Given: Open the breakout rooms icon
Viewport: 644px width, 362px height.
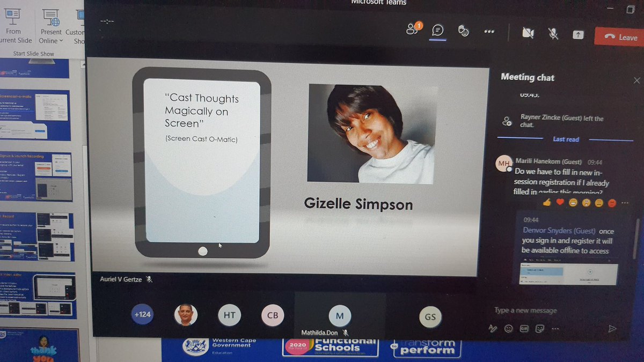Looking at the screenshot, I should (463, 31).
